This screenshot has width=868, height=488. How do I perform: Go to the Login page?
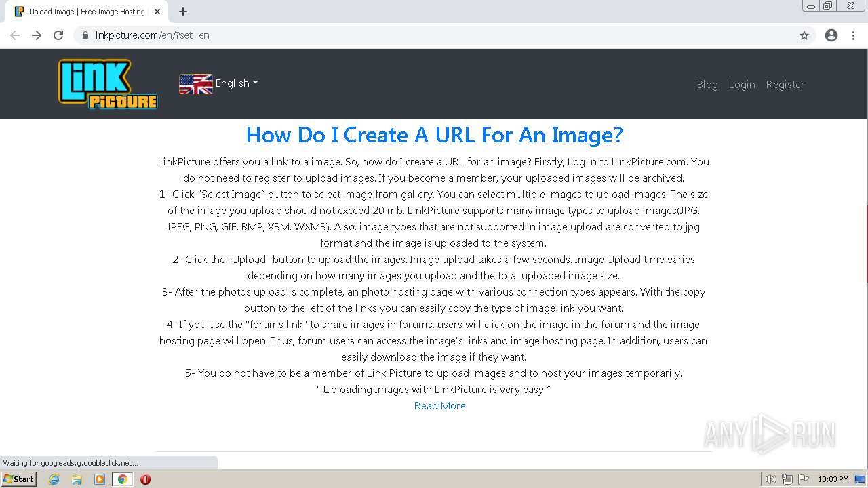pos(742,84)
